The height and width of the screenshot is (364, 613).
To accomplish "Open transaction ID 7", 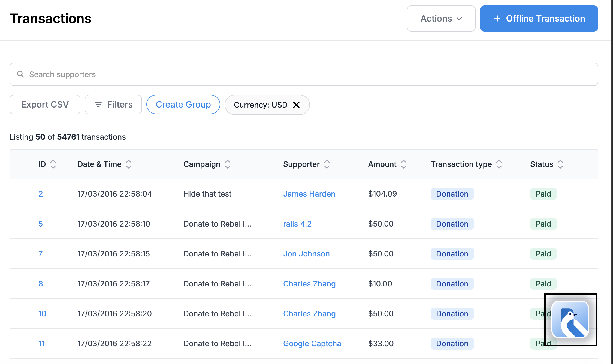I will (x=41, y=254).
